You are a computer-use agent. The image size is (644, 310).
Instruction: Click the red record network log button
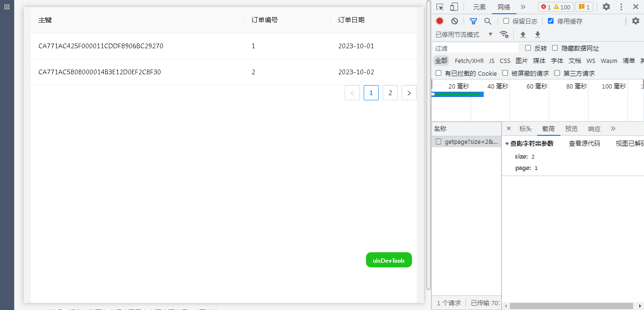coord(439,21)
